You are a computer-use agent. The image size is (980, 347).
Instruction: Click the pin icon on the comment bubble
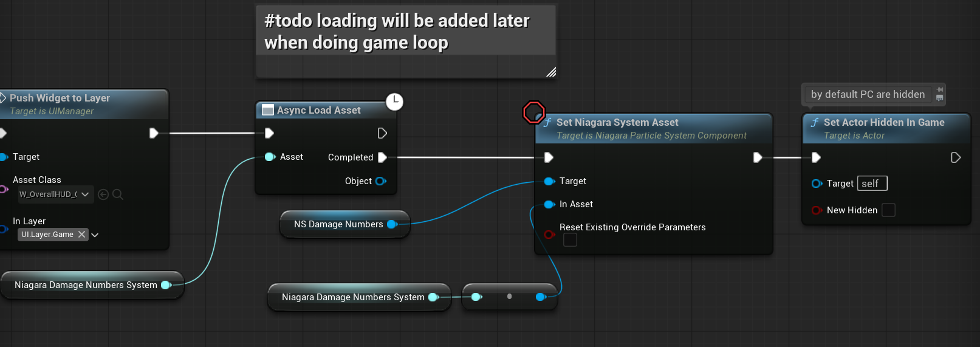[940, 89]
